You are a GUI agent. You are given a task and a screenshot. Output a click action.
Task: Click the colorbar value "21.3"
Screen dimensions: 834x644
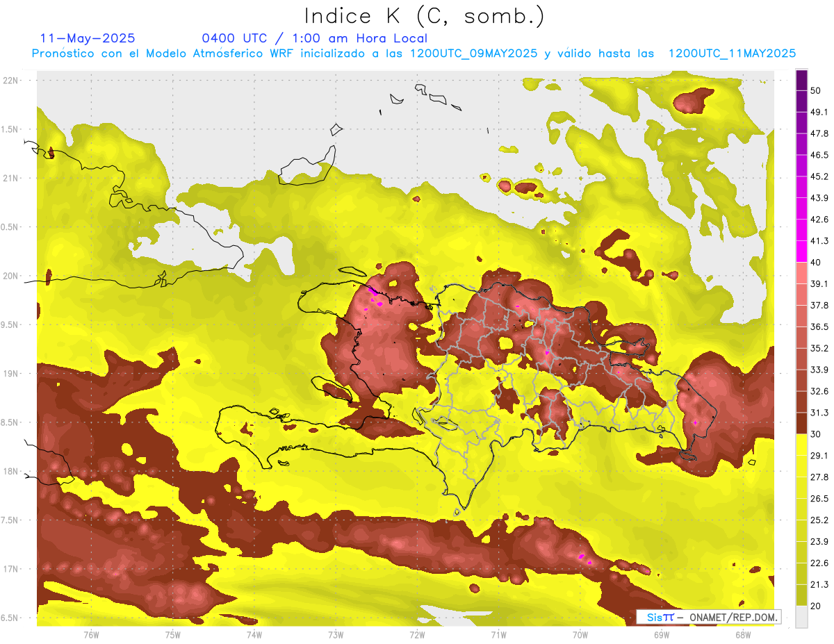(x=819, y=584)
